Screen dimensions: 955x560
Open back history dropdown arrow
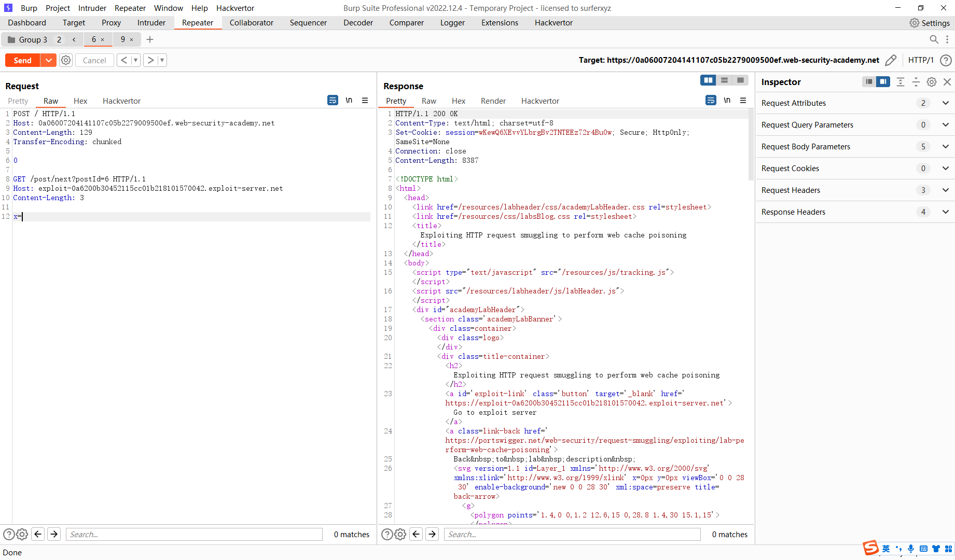pos(135,60)
